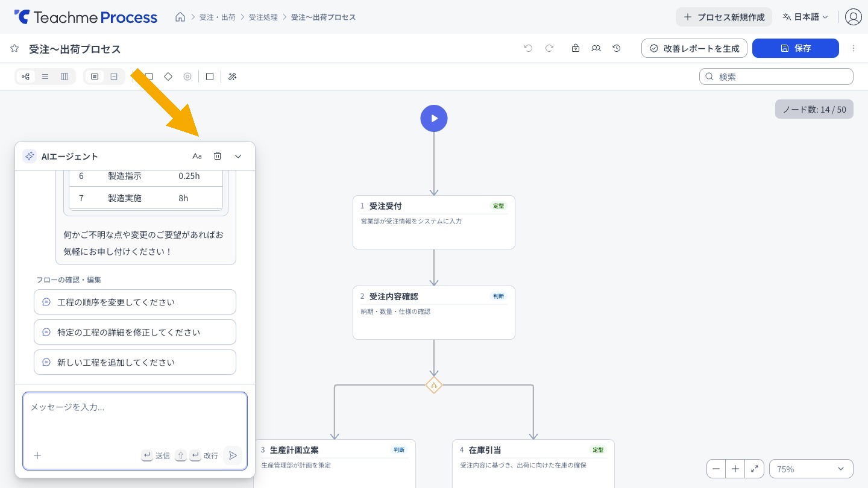The width and height of the screenshot is (868, 488).
Task: Open the lock permissions icon
Action: pyautogui.click(x=576, y=48)
